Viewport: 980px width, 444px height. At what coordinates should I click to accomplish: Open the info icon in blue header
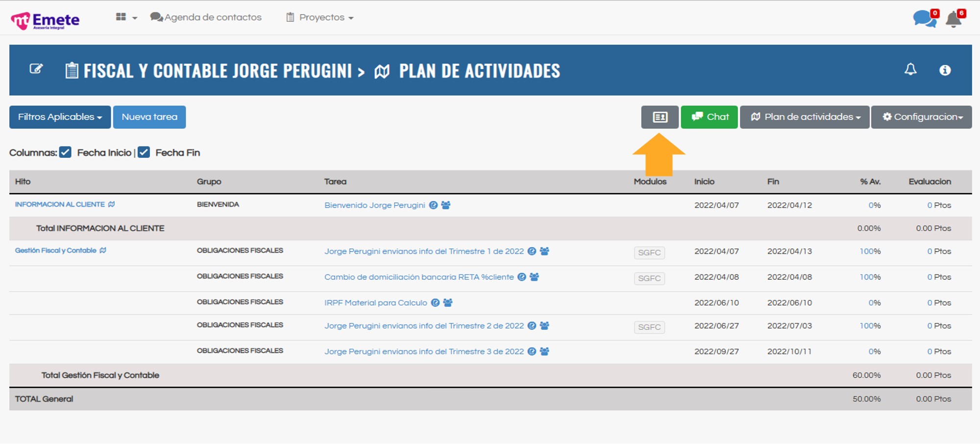945,70
